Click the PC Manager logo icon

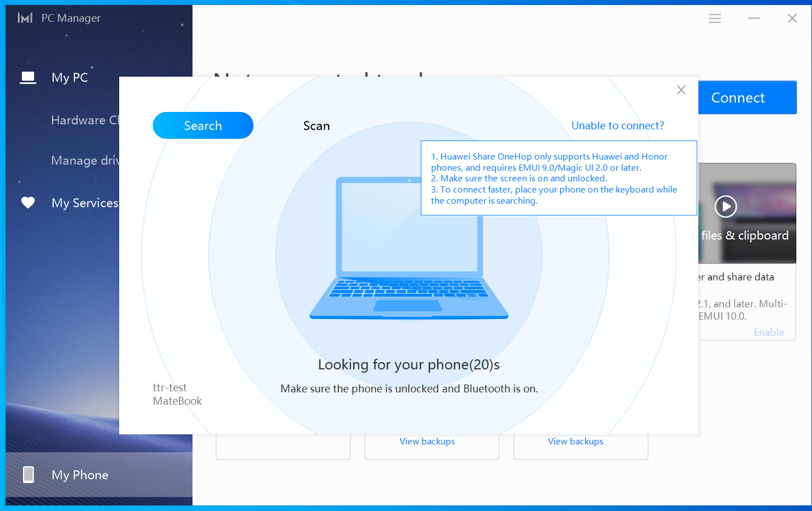click(x=25, y=18)
